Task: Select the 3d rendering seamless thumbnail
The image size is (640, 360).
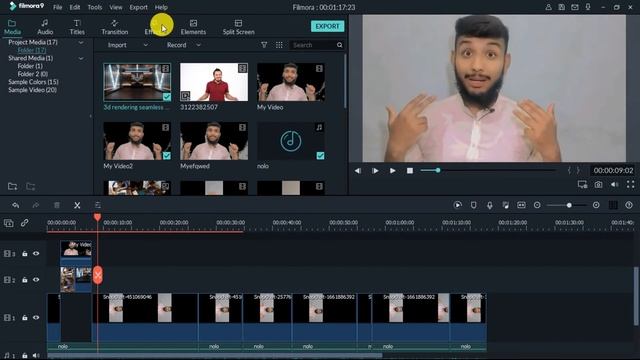Action: pos(137,82)
